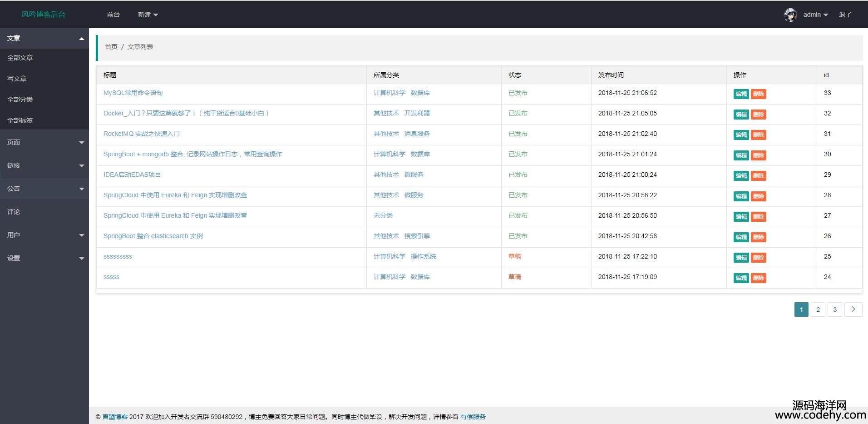Edit the article with id 29
The image size is (868, 424).
(x=741, y=176)
